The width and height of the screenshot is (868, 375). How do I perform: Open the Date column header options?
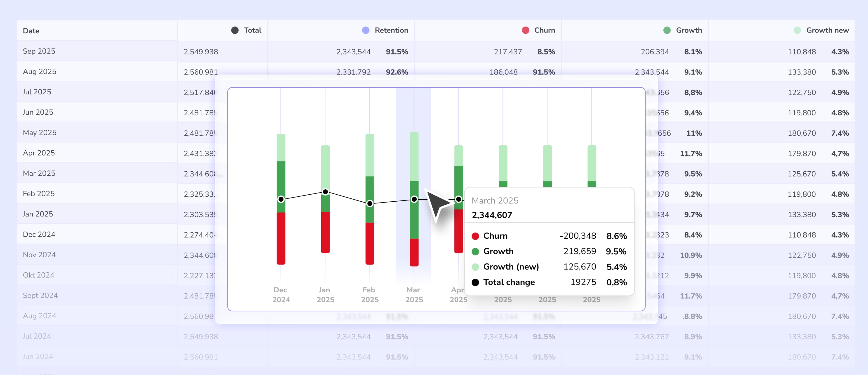coord(31,30)
